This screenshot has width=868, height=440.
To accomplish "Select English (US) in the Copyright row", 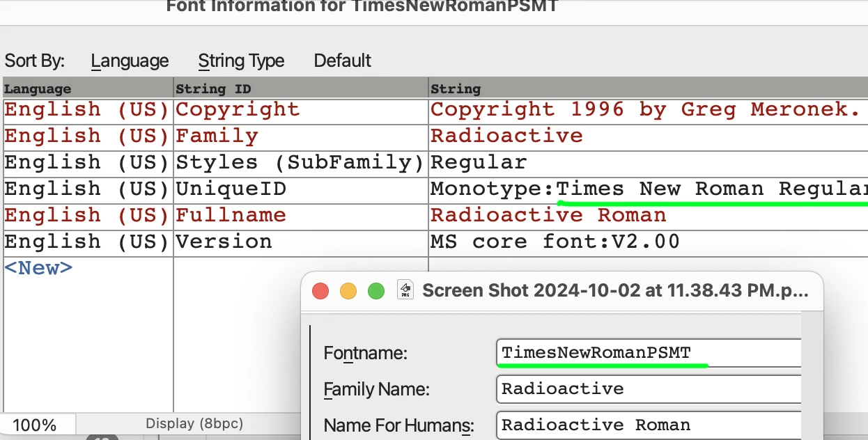I will pyautogui.click(x=88, y=109).
